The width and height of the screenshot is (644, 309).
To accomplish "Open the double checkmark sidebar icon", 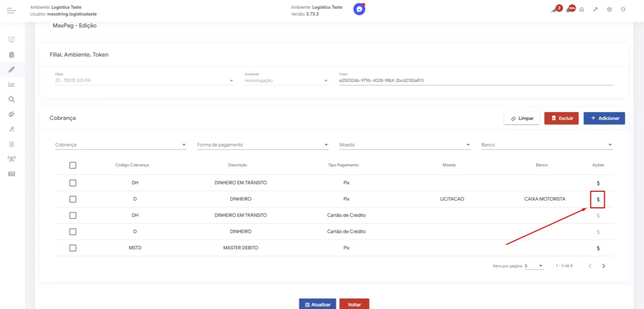I will tap(12, 114).
